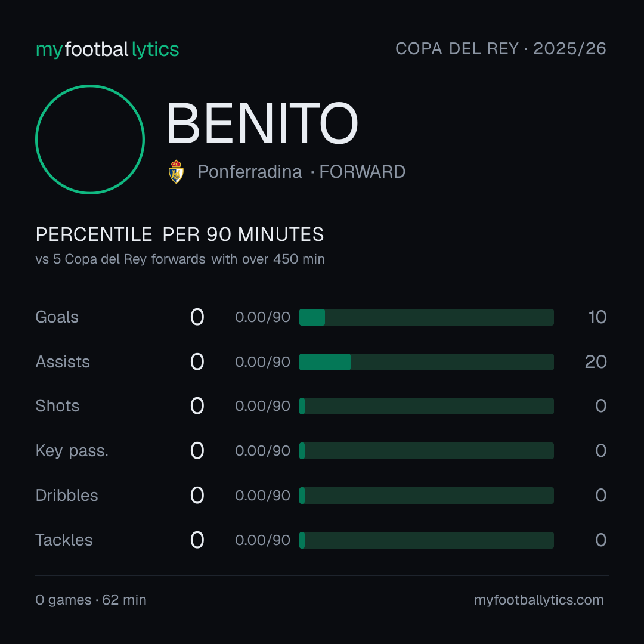Viewport: 644px width, 644px height.
Task: Select the Tackles stat label
Action: click(64, 540)
